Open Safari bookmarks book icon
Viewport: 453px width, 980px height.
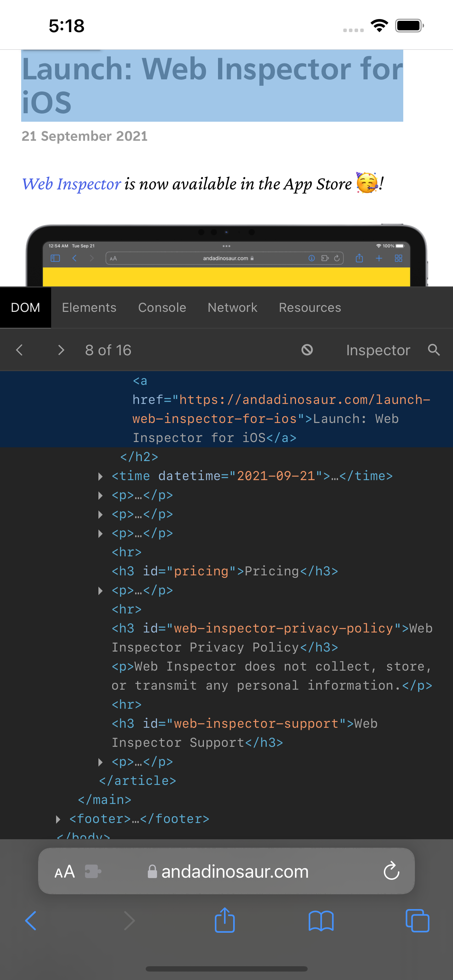tap(321, 921)
